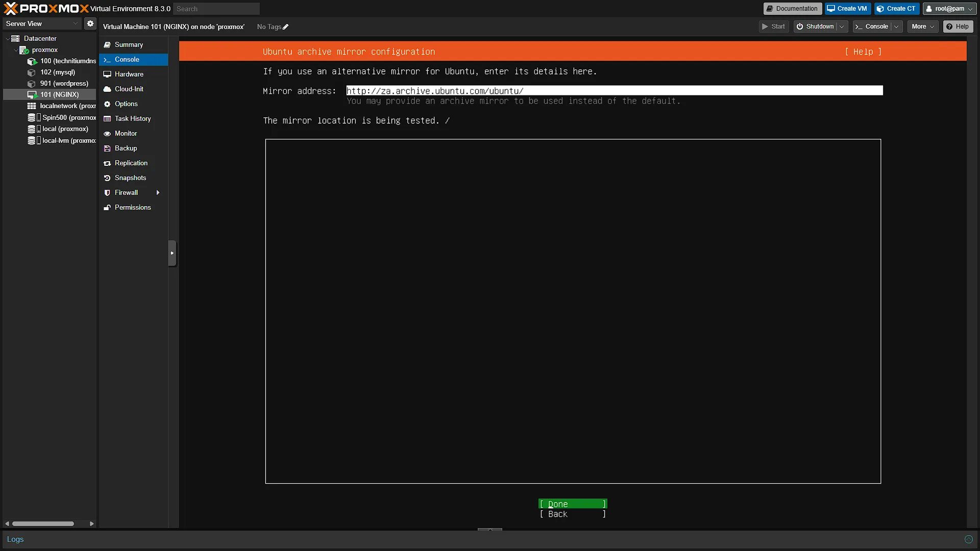The image size is (980, 551).
Task: Click container icon for 901 wordpress
Action: 32,84
